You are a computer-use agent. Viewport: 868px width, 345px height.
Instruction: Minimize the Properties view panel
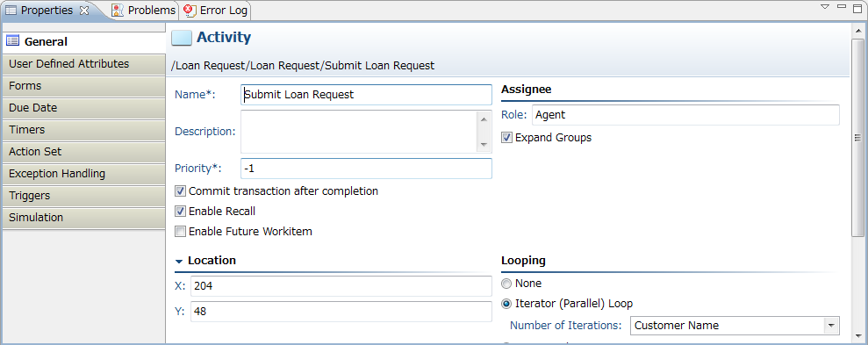pyautogui.click(x=842, y=6)
